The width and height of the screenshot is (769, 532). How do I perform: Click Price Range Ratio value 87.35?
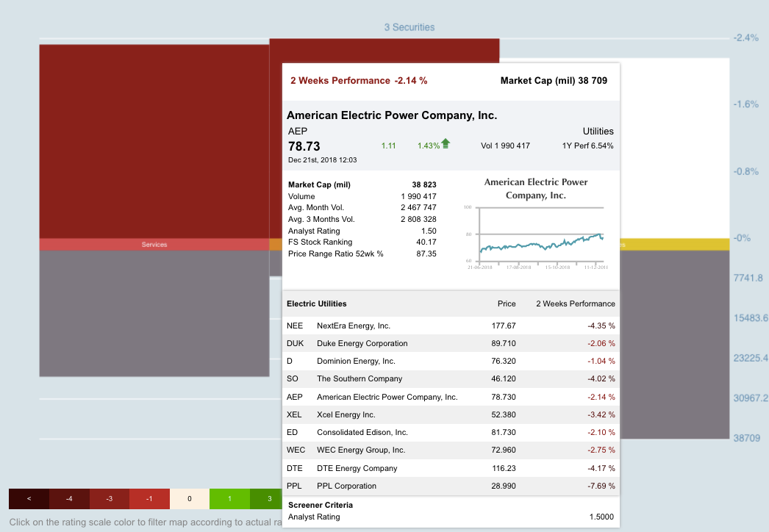pyautogui.click(x=426, y=254)
